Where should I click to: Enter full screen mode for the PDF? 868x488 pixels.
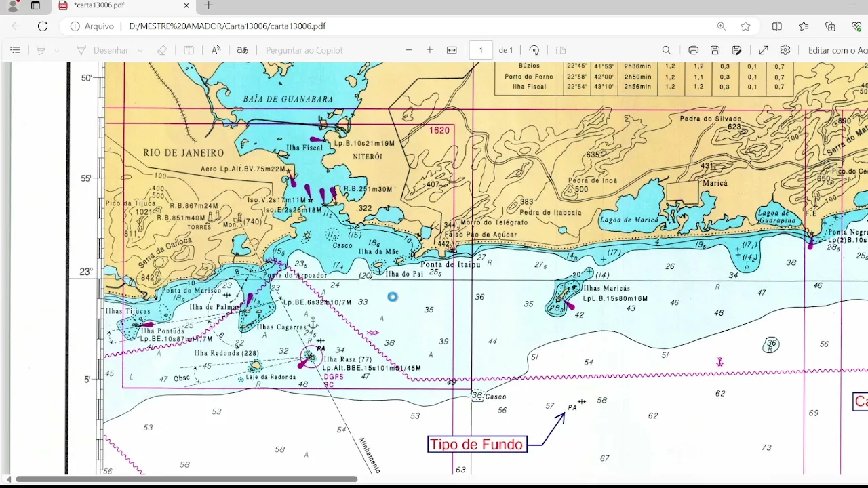pyautogui.click(x=764, y=50)
